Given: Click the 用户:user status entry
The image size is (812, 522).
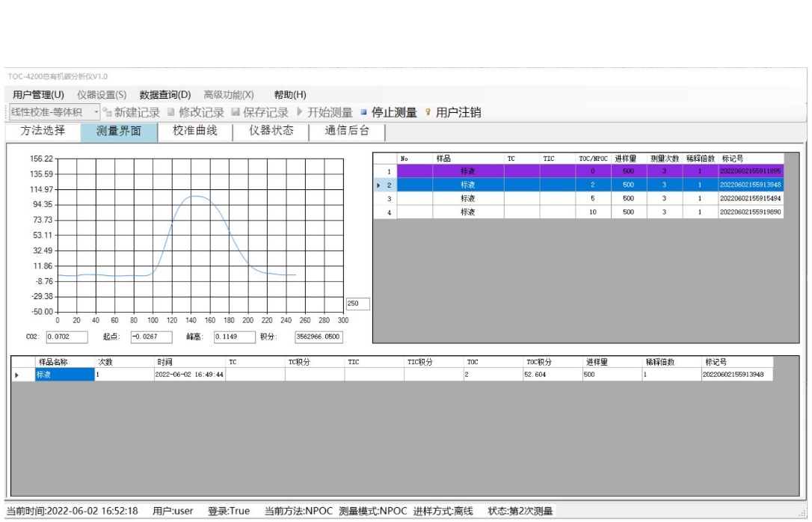Looking at the screenshot, I should coord(173,512).
